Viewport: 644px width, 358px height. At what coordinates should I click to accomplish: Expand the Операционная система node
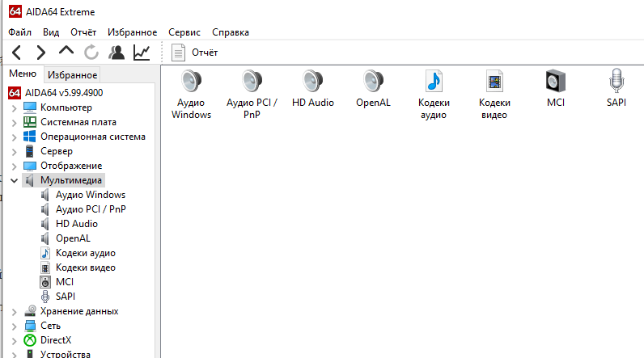tap(15, 137)
